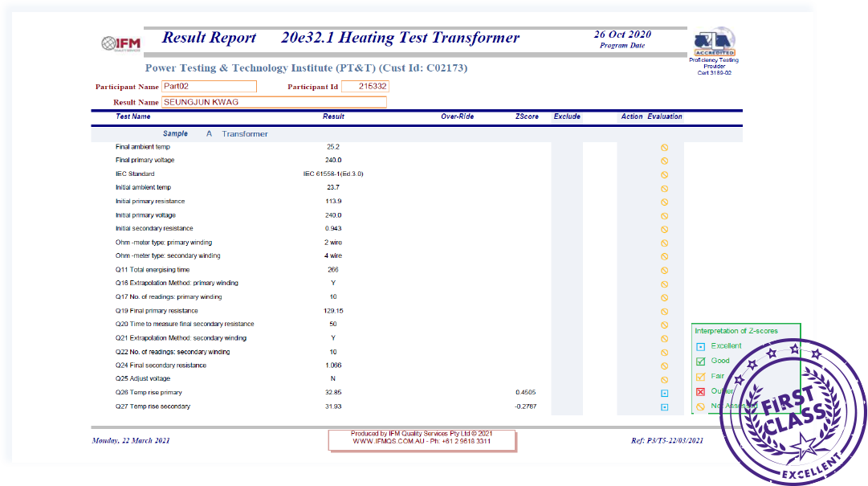This screenshot has width=868, height=486.
Task: Click the Result column header
Action: click(x=333, y=116)
